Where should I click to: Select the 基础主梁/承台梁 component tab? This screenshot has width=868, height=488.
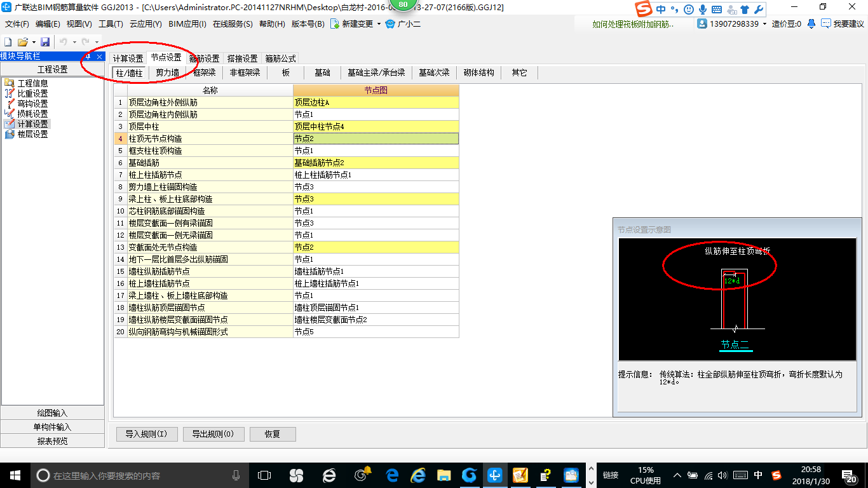coord(376,72)
